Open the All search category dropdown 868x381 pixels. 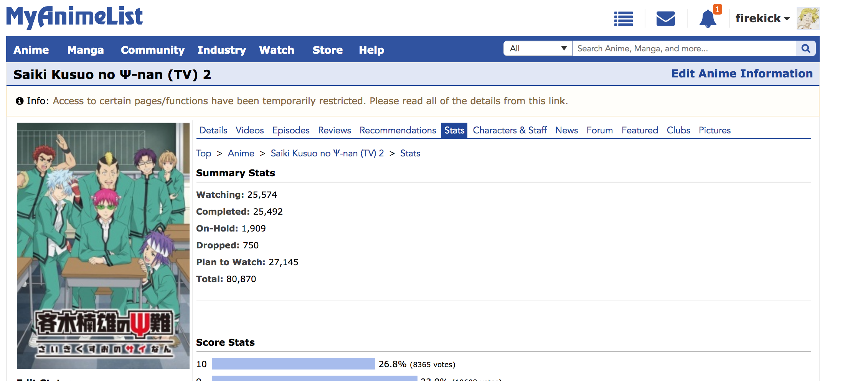[538, 48]
